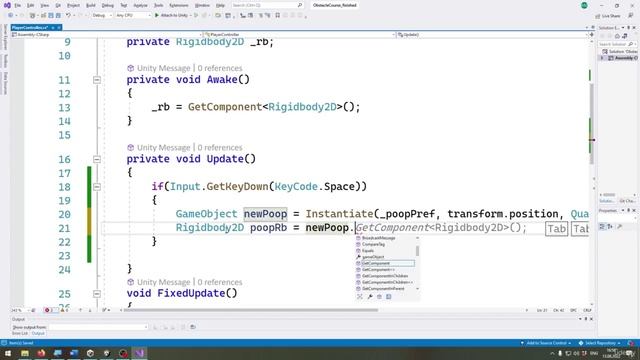Click the undo toolbar icon
The height and width of the screenshot is (360, 640).
coord(69,15)
